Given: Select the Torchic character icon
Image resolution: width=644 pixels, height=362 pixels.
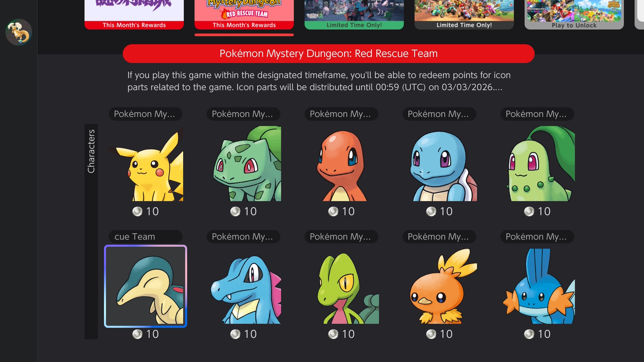Looking at the screenshot, I should tap(439, 286).
